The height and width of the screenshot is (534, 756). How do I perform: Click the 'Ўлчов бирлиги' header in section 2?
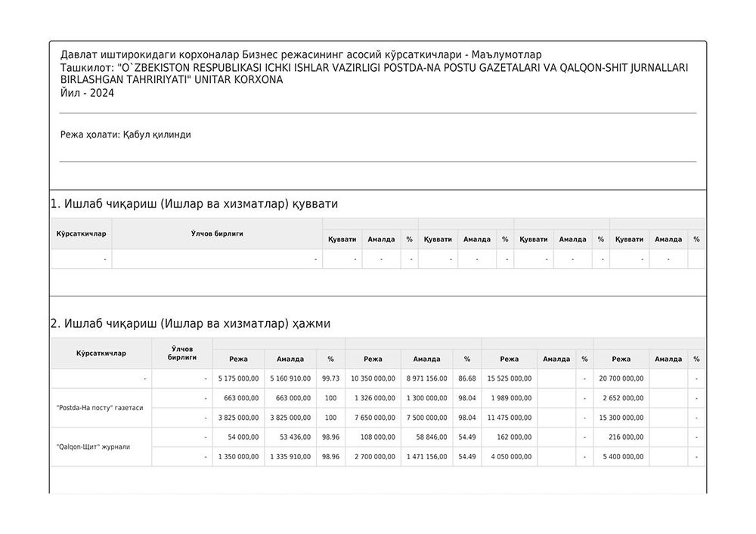tap(181, 353)
